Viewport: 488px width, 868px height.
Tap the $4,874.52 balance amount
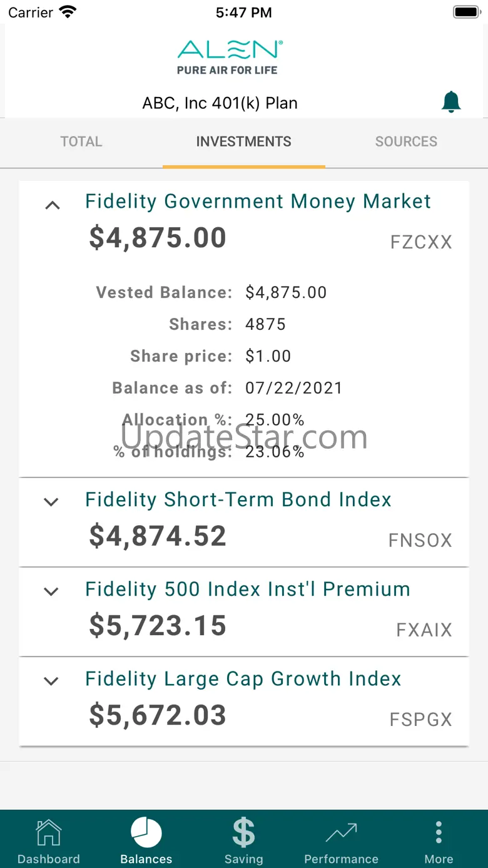(158, 536)
